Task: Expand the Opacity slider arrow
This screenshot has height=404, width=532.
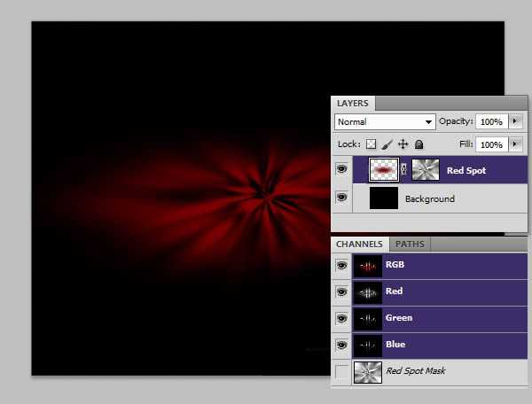Action: pyautogui.click(x=516, y=121)
